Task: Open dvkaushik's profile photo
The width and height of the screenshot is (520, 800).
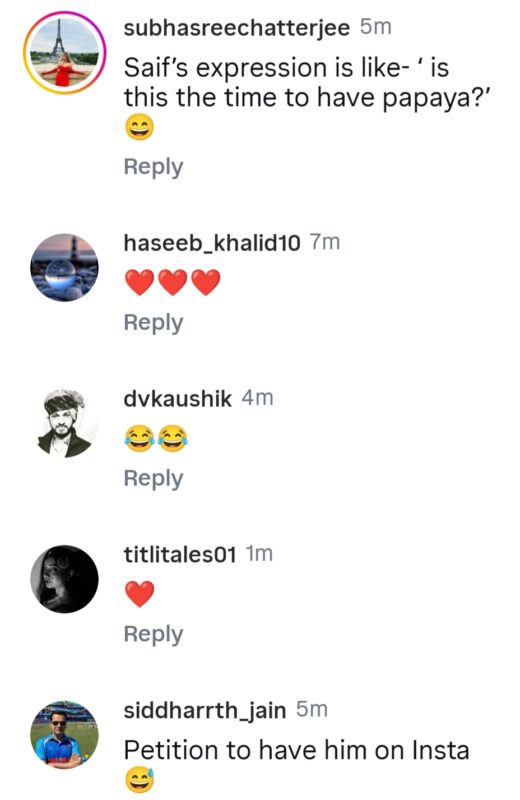Action: 64,423
